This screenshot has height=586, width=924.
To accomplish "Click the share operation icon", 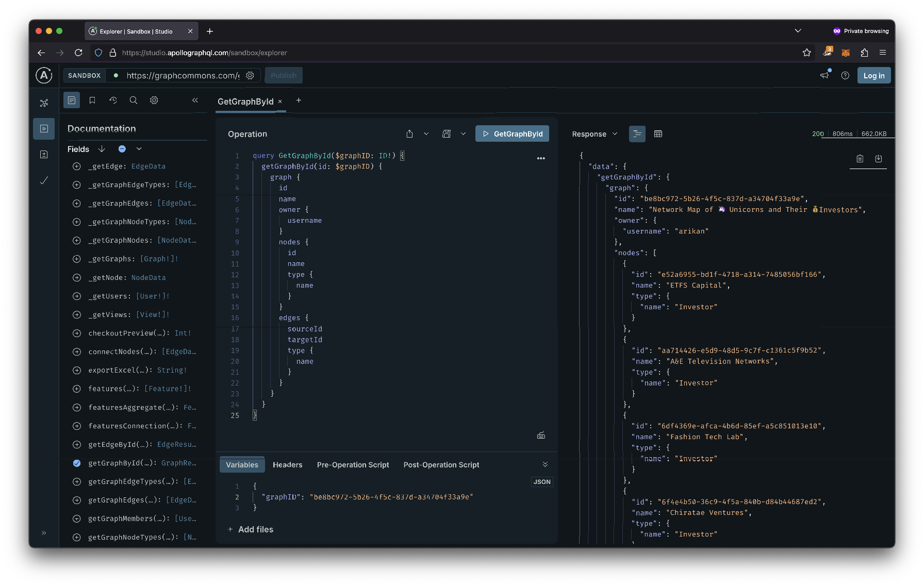I will pos(409,134).
